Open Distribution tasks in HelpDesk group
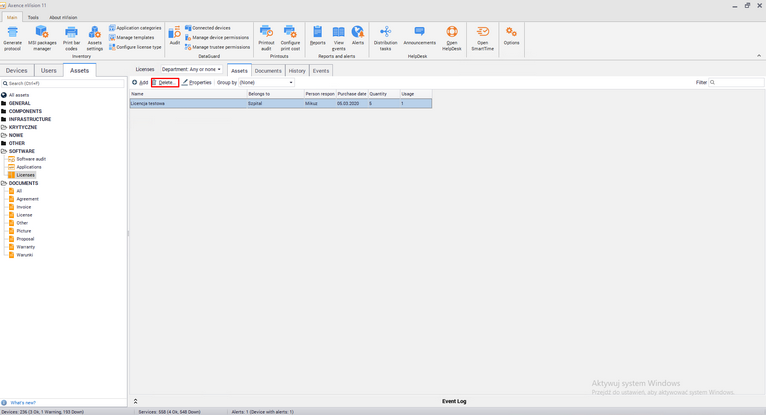 [x=385, y=34]
